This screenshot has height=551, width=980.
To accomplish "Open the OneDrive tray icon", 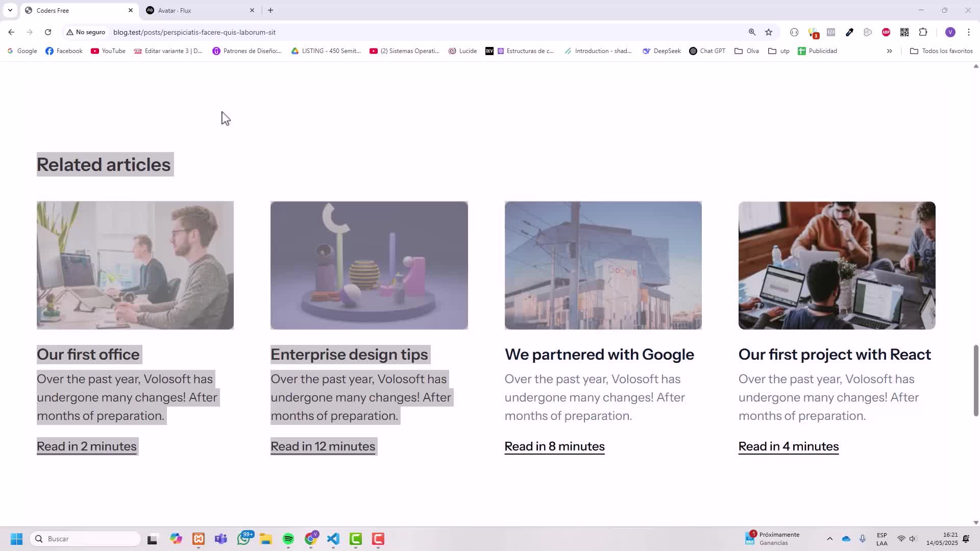I will click(x=846, y=539).
